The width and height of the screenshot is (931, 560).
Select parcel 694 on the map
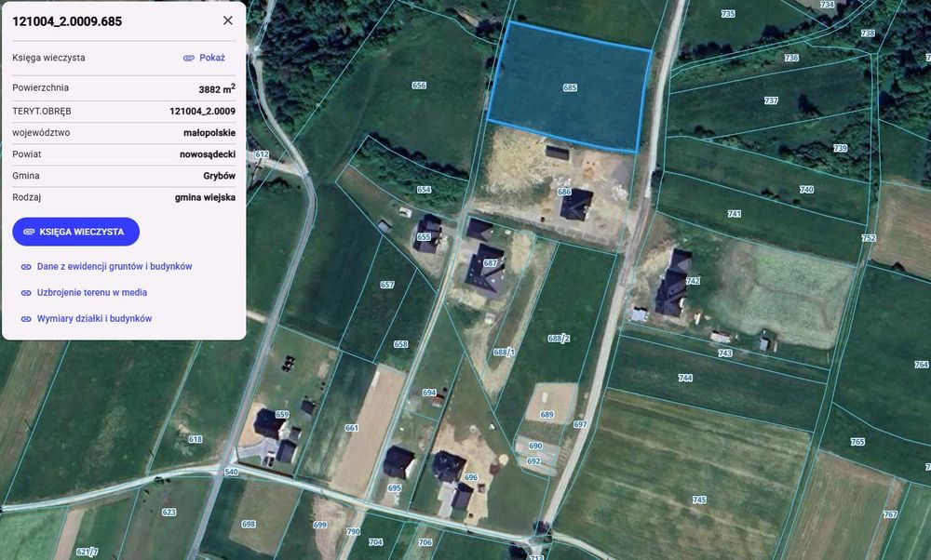click(x=429, y=393)
